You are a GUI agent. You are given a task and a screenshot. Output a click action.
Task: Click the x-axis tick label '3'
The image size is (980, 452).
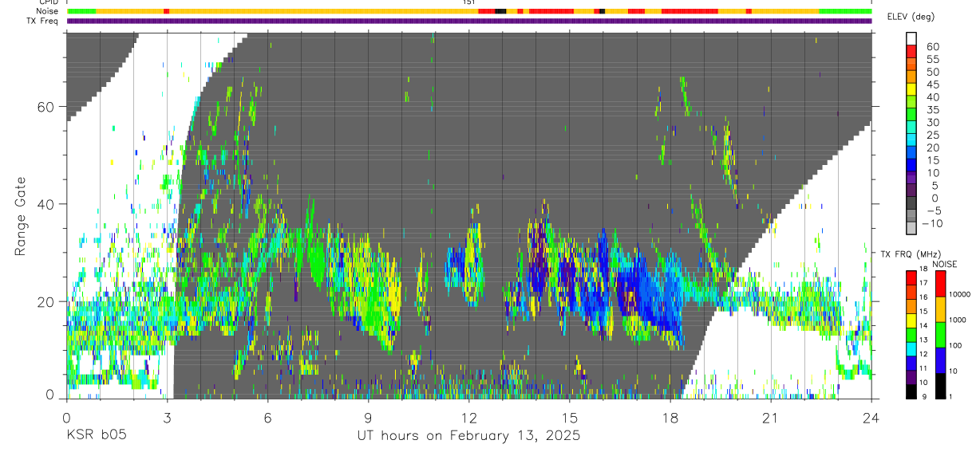pyautogui.click(x=167, y=418)
